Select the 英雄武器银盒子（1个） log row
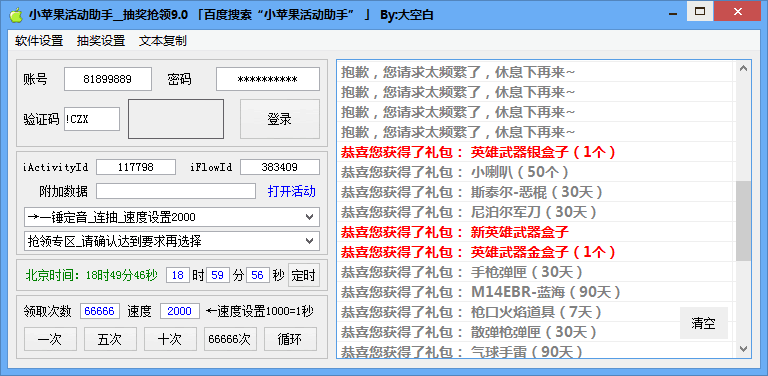Image resolution: width=768 pixels, height=376 pixels. click(x=536, y=152)
